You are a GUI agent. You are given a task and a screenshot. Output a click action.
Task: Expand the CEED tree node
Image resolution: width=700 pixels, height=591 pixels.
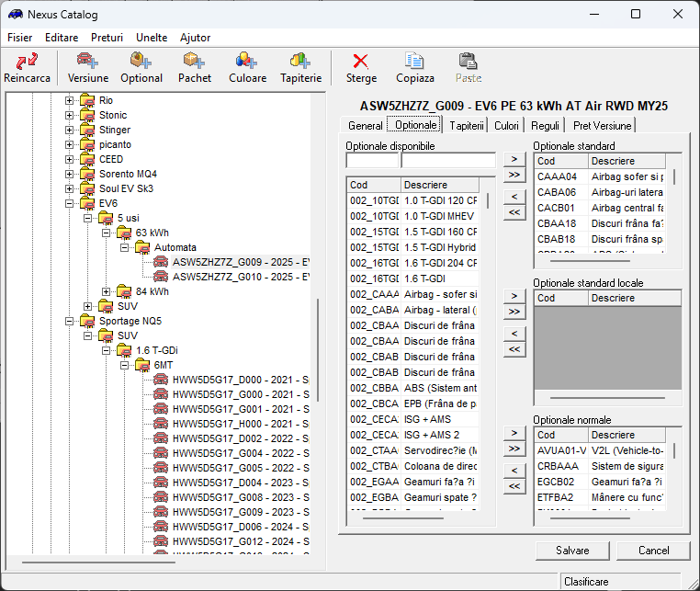click(x=69, y=160)
